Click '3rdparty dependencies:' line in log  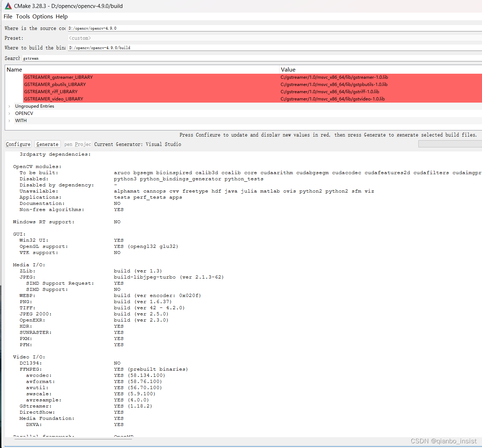click(x=55, y=154)
